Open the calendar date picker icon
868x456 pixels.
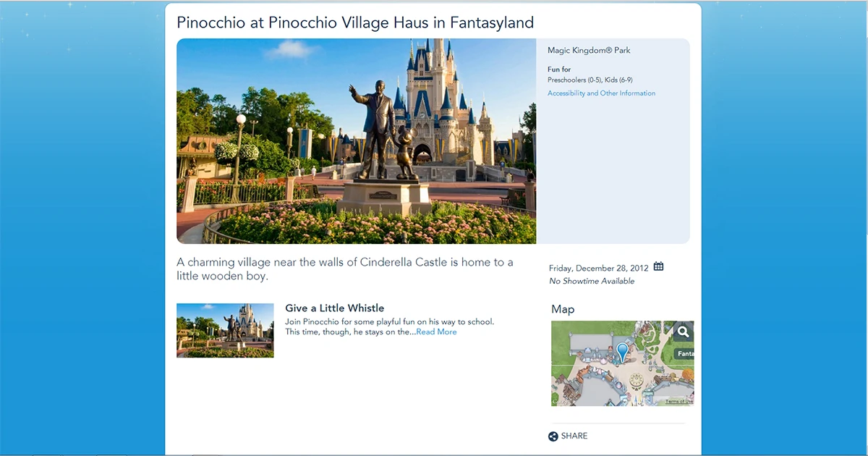658,266
